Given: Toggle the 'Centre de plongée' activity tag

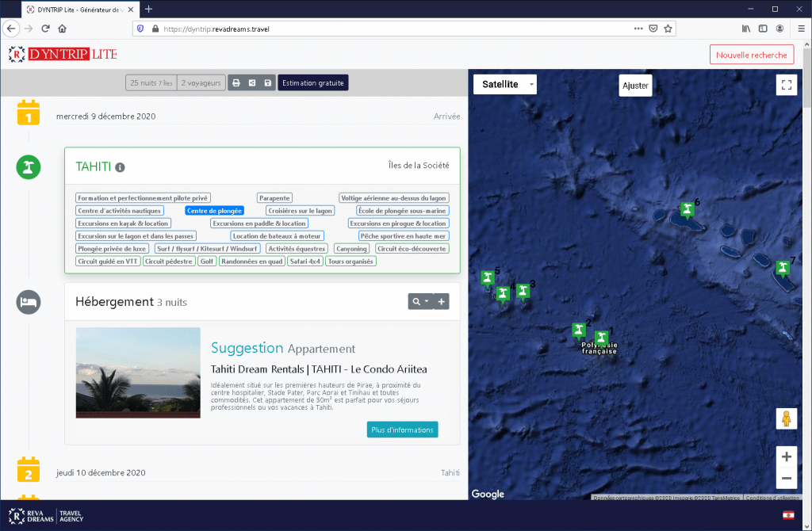Looking at the screenshot, I should point(214,211).
